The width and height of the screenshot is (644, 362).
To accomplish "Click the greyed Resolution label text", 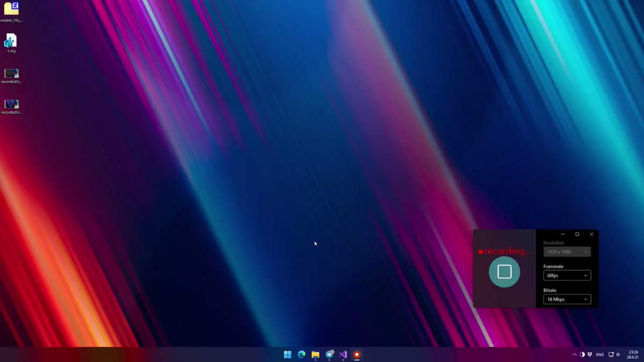I will 554,243.
